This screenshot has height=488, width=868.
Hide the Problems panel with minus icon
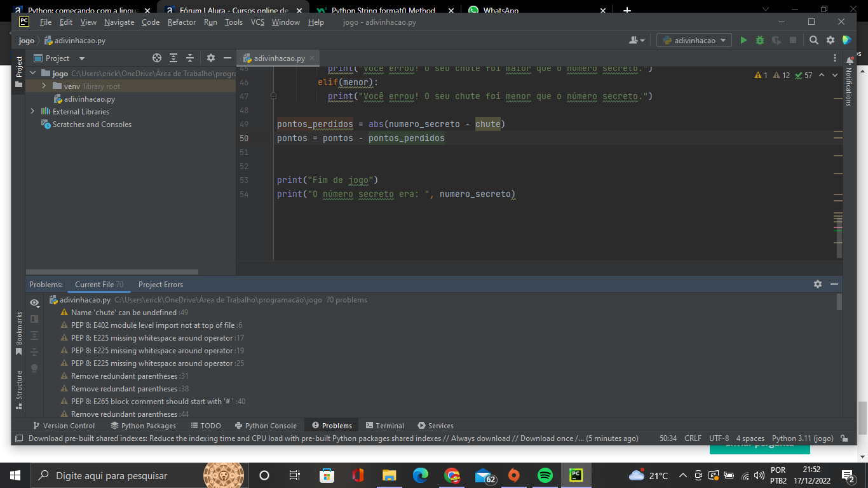(834, 284)
